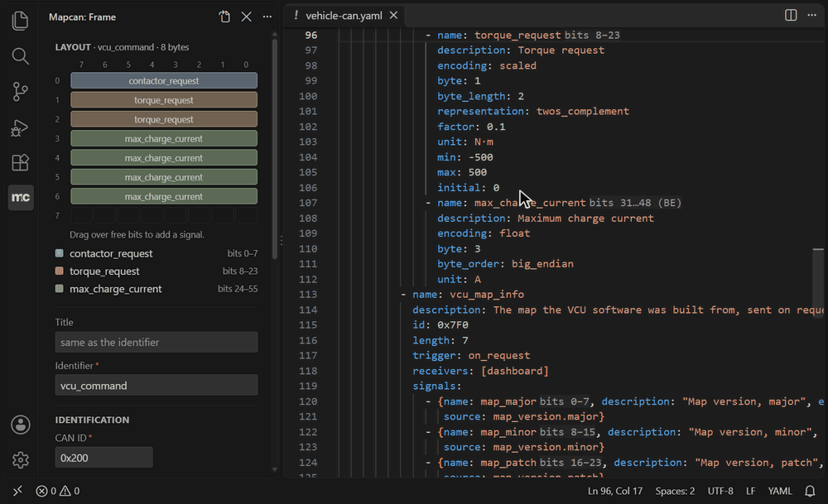Select torque_request signal in the legend list
The height and width of the screenshot is (504, 828).
(x=156, y=271)
